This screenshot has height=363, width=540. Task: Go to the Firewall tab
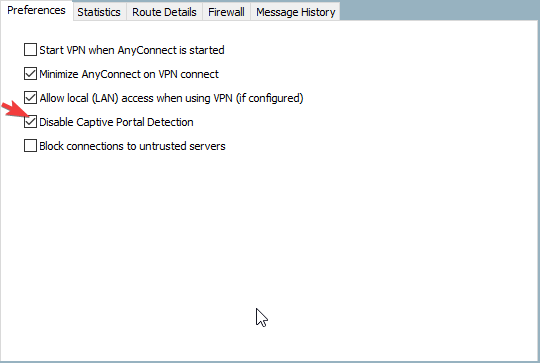click(226, 12)
